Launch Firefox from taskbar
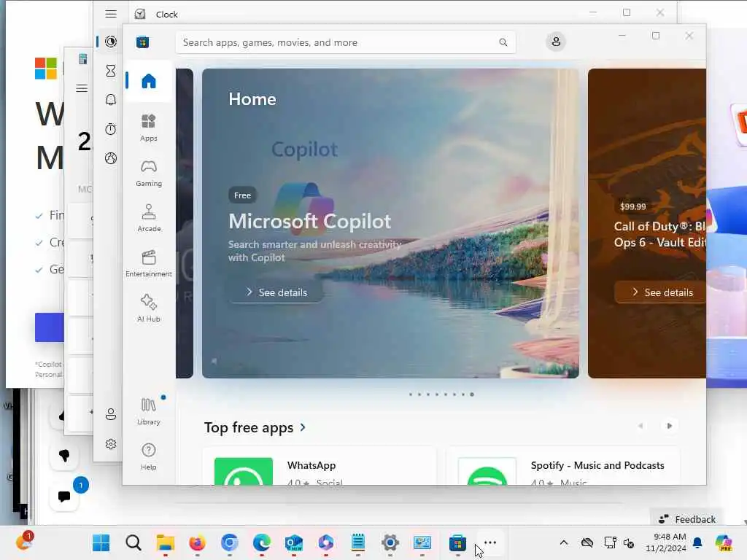Image resolution: width=747 pixels, height=560 pixels. [x=197, y=542]
